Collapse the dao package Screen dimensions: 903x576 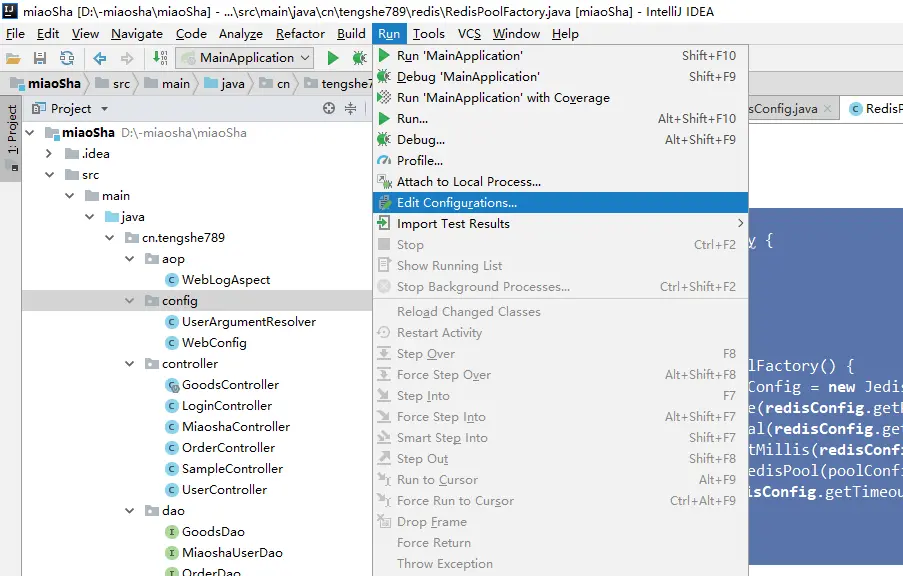130,511
